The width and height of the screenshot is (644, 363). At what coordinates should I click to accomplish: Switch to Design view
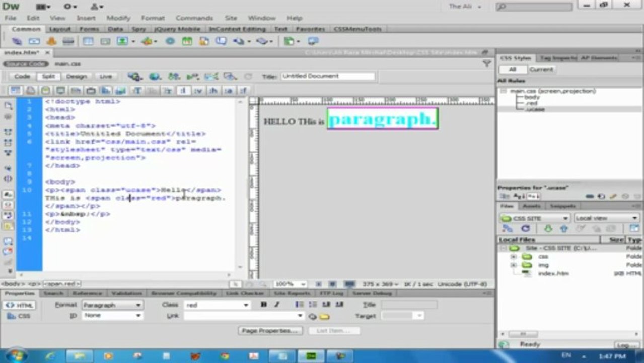[77, 77]
